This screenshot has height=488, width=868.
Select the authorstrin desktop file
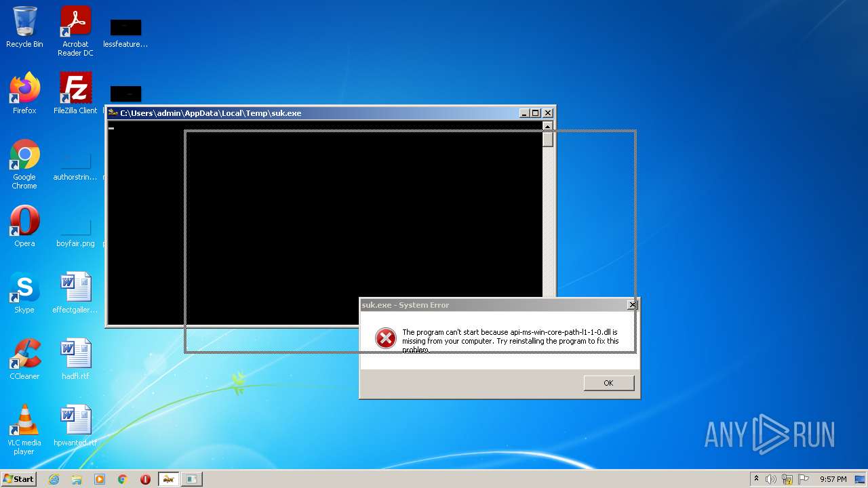click(x=75, y=167)
